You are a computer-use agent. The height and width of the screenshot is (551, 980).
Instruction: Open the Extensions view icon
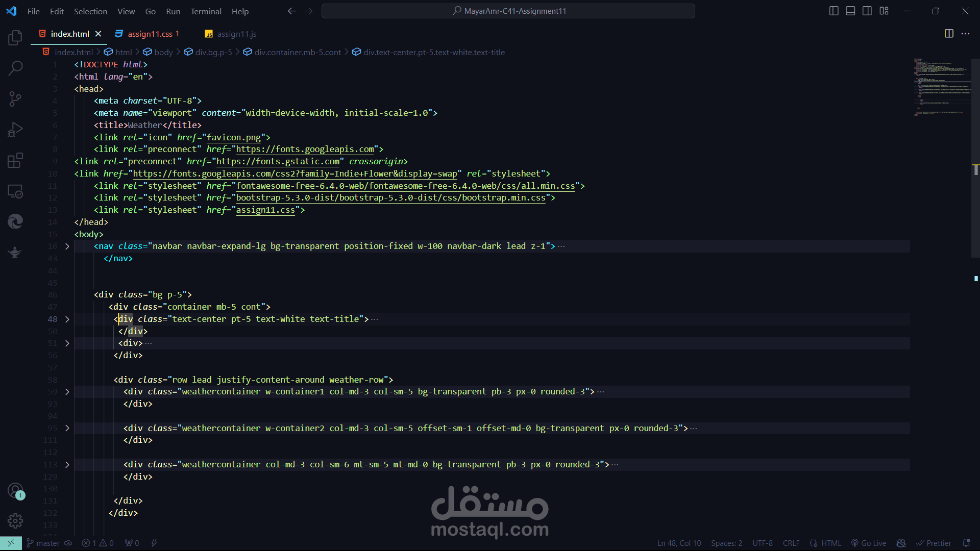point(15,160)
